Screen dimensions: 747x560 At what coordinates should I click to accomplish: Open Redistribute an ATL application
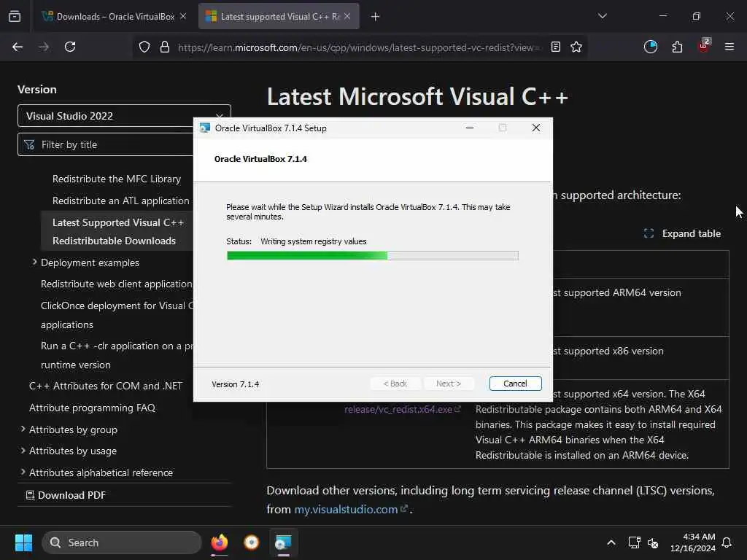click(x=120, y=201)
